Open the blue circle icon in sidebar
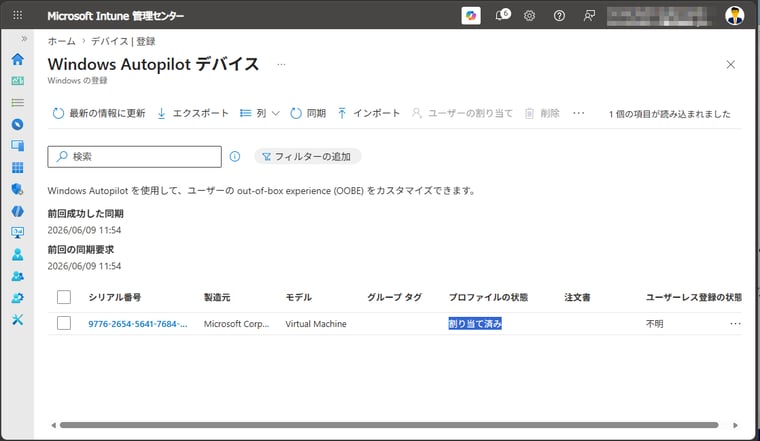Image resolution: width=760 pixels, height=441 pixels. 17,125
